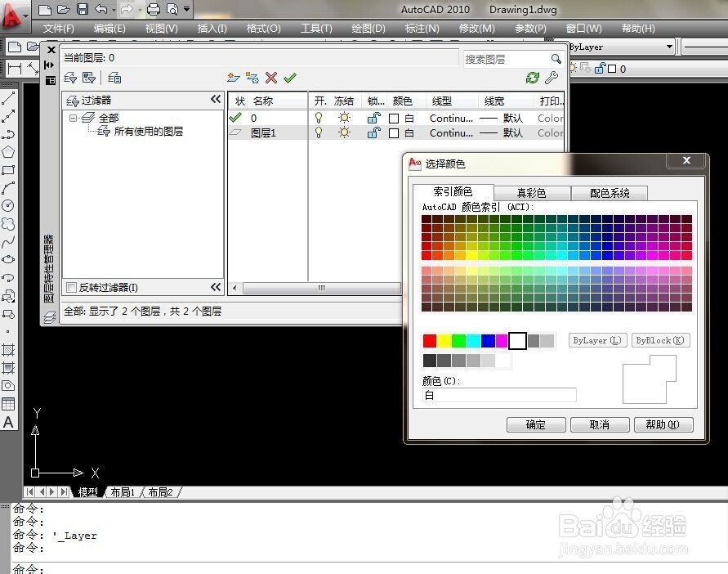Screen dimensions: 728x574
Task: Click the Open folder icon in title bar
Action: pos(64,9)
